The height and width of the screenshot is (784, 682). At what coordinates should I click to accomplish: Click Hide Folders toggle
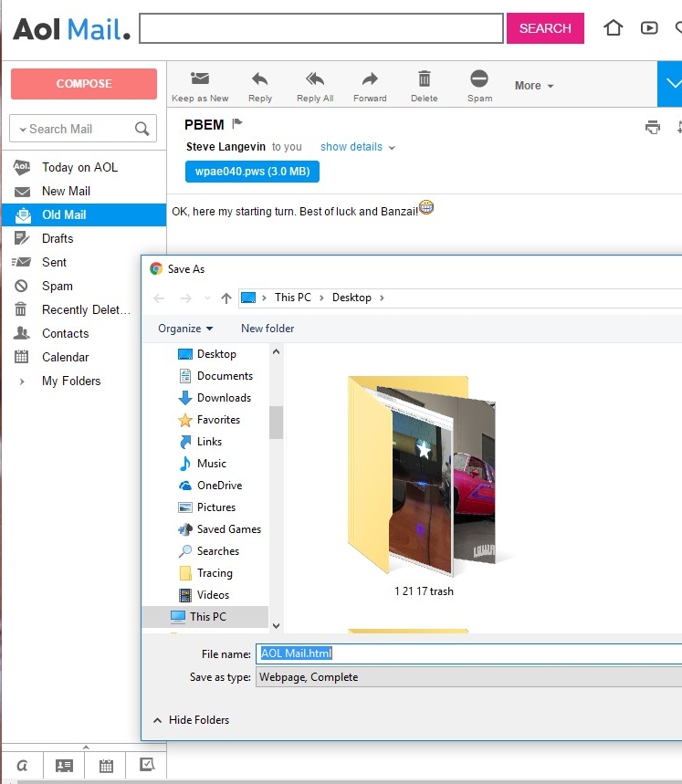pos(191,720)
